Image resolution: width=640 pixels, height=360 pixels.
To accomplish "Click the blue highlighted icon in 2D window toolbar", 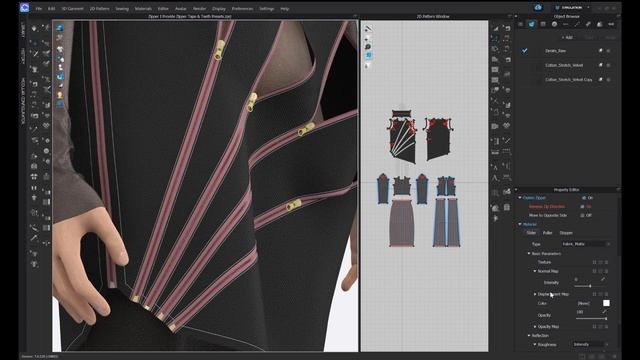I will click(x=368, y=56).
